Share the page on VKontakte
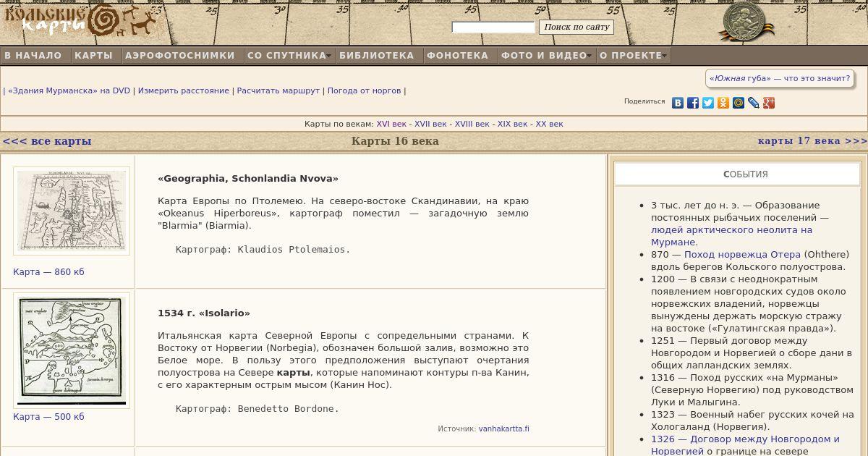 click(x=678, y=103)
